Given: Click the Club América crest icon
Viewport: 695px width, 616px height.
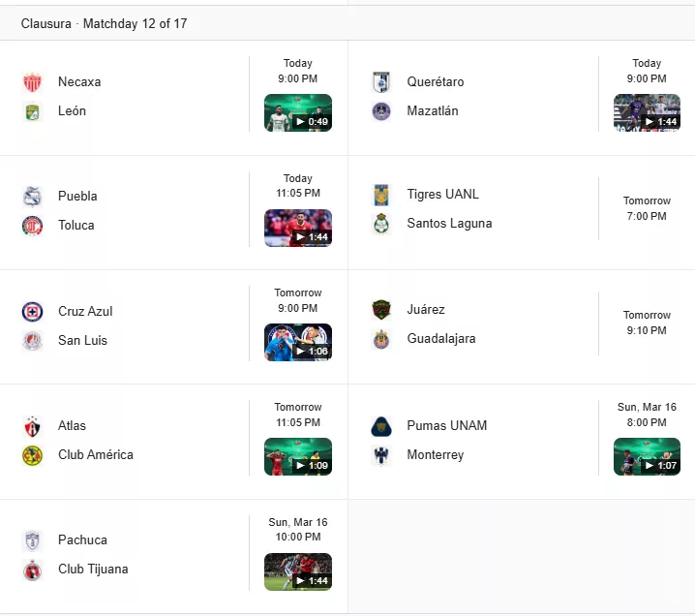Looking at the screenshot, I should coord(33,455).
